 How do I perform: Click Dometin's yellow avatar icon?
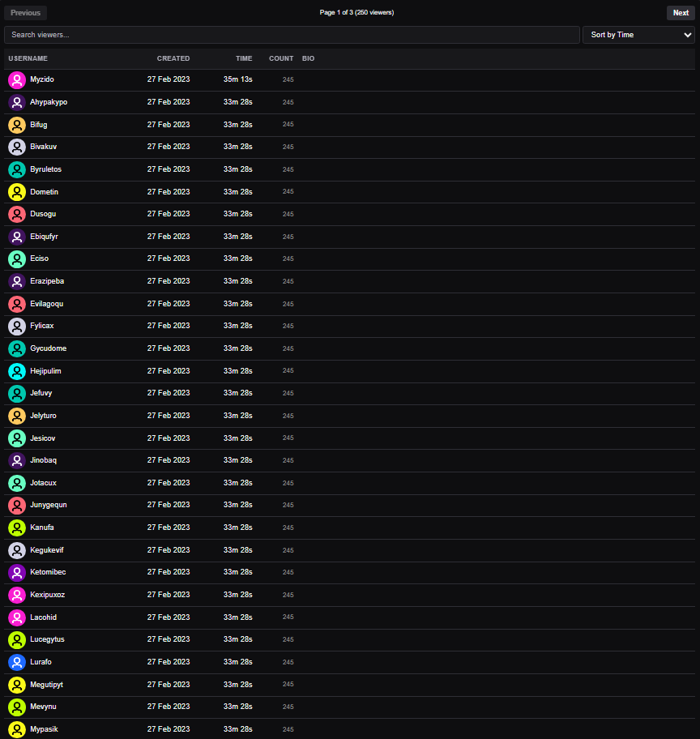click(x=17, y=192)
